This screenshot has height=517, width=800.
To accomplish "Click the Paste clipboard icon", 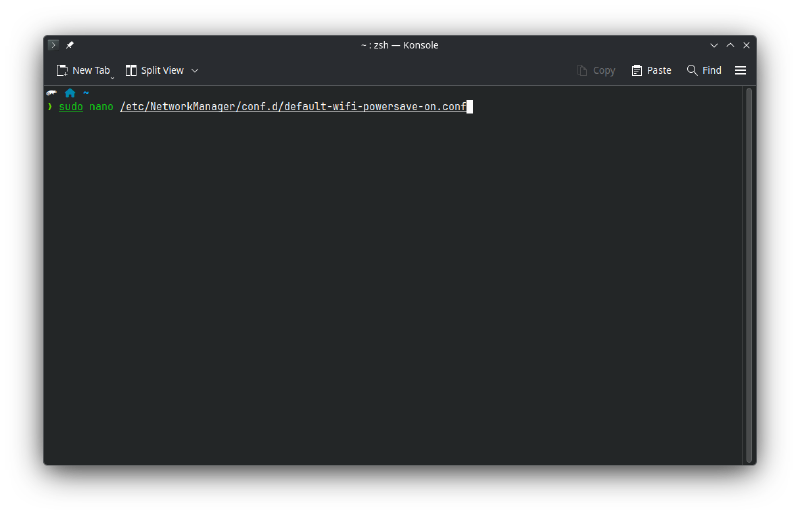I will click(637, 71).
